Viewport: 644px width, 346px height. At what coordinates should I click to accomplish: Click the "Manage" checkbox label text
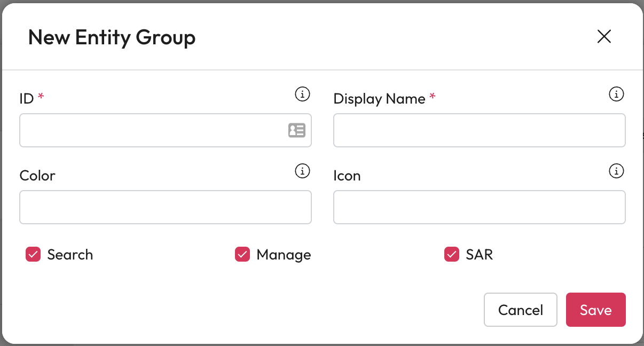point(284,255)
